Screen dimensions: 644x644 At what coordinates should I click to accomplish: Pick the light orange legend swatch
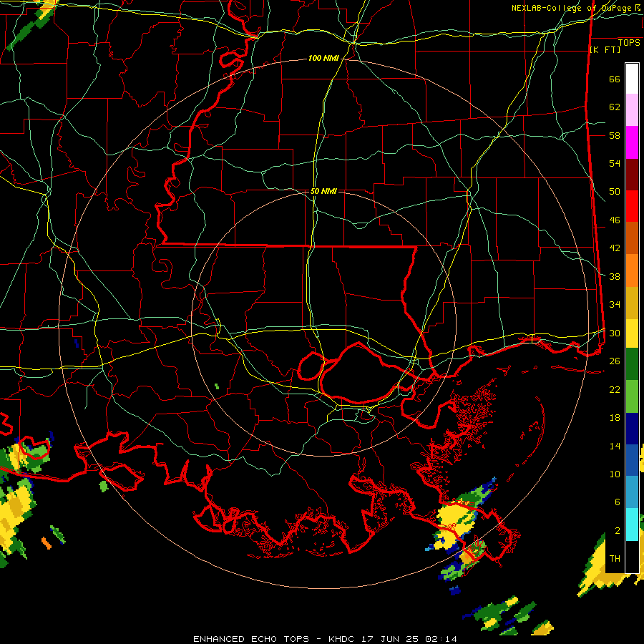click(x=632, y=270)
